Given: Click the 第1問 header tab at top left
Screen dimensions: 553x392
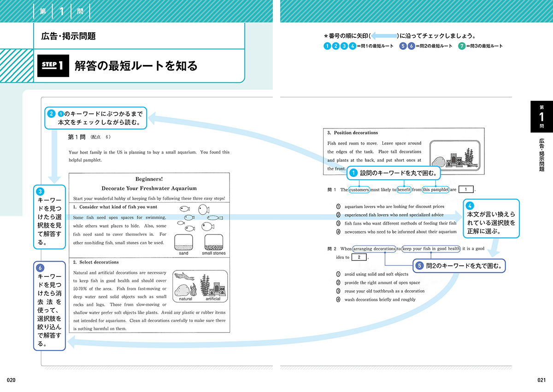Looking at the screenshot, I should point(61,11).
